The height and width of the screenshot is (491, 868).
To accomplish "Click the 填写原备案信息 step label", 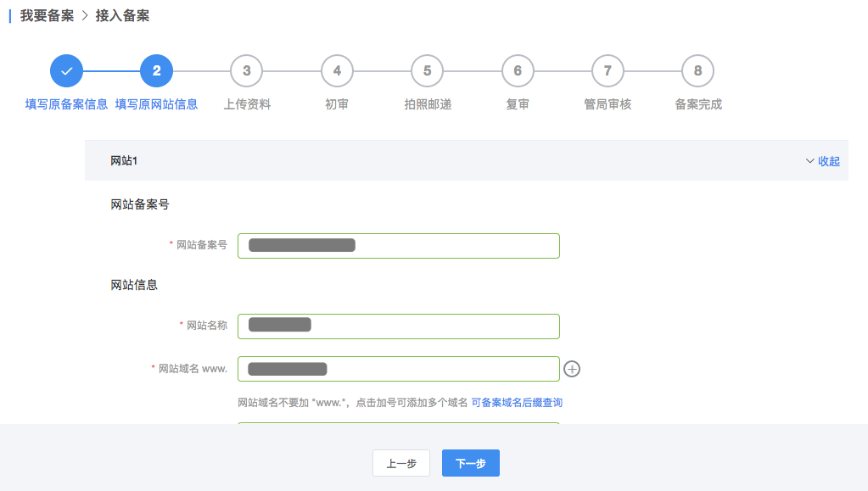I will coord(66,104).
